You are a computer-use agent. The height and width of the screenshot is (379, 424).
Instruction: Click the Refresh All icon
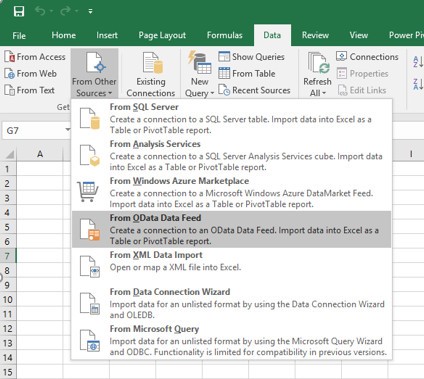(318, 63)
